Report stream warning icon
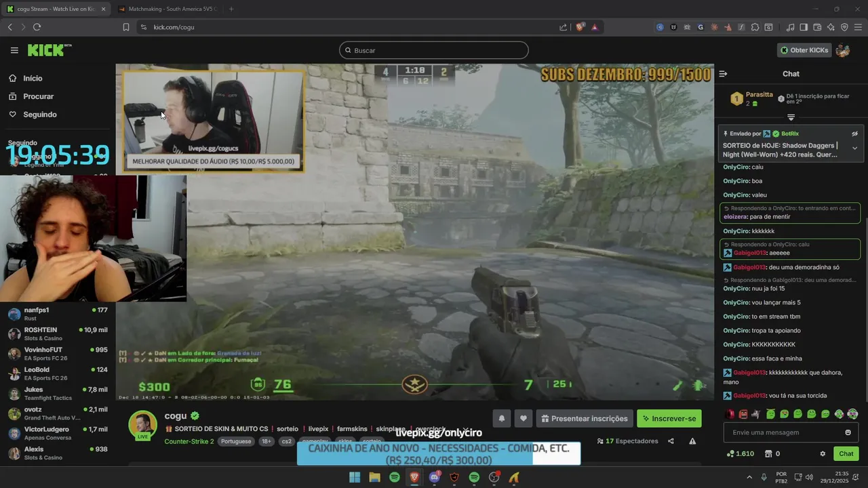This screenshot has width=868, height=488. point(692,441)
